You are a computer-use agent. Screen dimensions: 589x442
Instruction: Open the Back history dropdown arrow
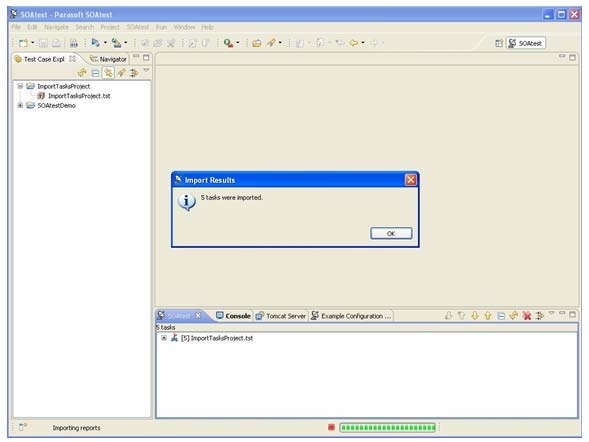click(x=363, y=43)
